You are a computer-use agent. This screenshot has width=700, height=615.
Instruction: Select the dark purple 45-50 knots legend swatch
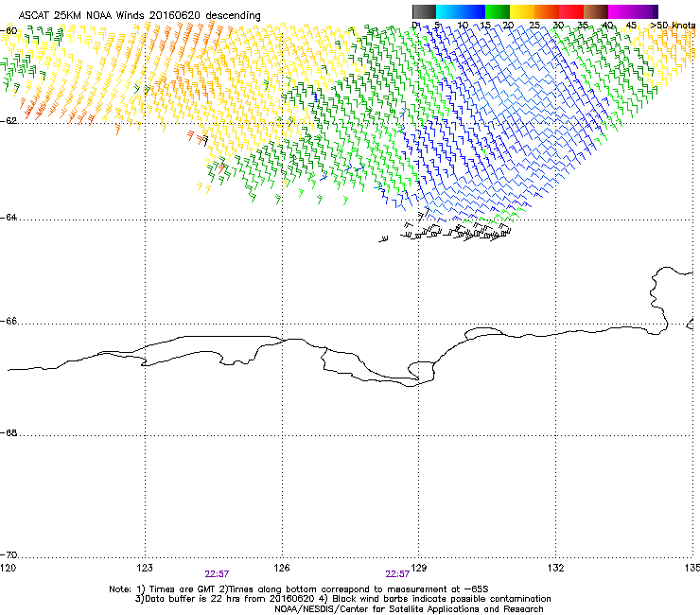[645, 11]
